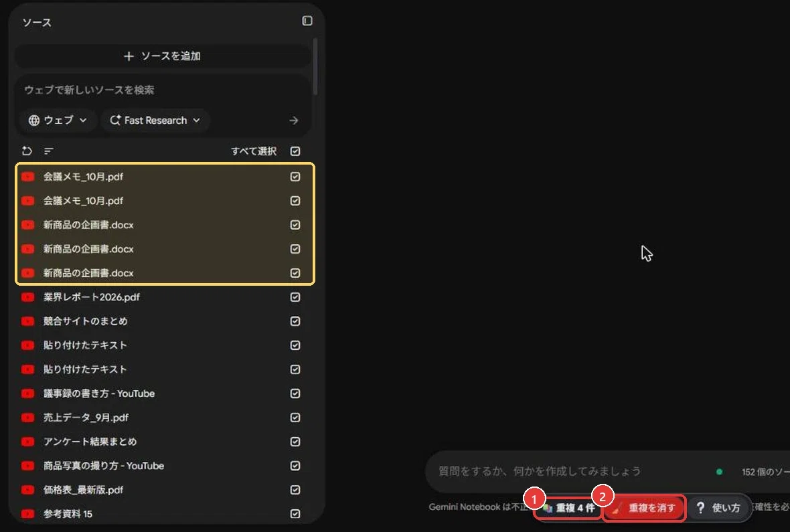This screenshot has height=532, width=790.
Task: Open the ウェブ source type dropdown
Action: click(x=58, y=120)
